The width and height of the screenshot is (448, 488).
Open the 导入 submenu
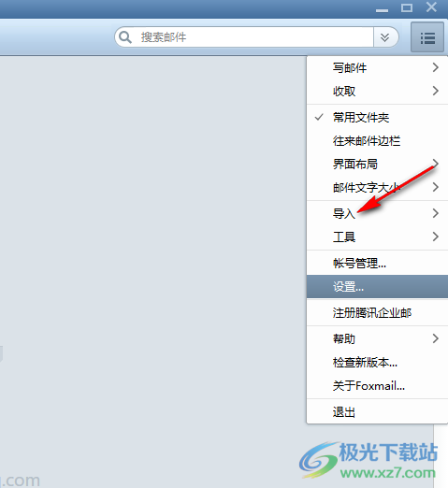coord(377,213)
